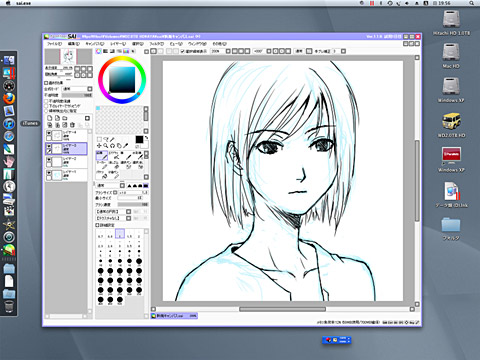The height and width of the screenshot is (360, 480).
Task: Toggle the scratchpad panel icon in color toolbar
Action: pyautogui.click(x=133, y=51)
